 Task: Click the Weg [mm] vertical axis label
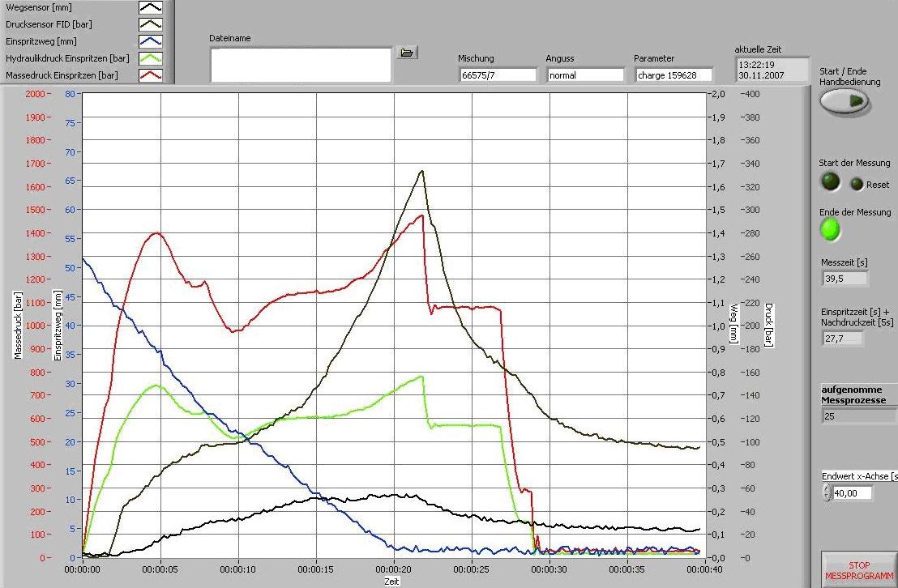pyautogui.click(x=733, y=324)
